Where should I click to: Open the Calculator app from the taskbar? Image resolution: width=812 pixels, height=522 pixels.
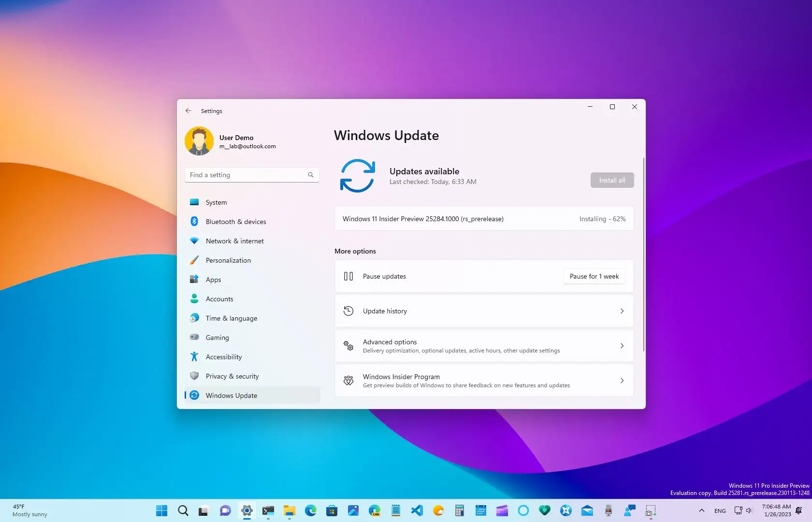(x=460, y=510)
